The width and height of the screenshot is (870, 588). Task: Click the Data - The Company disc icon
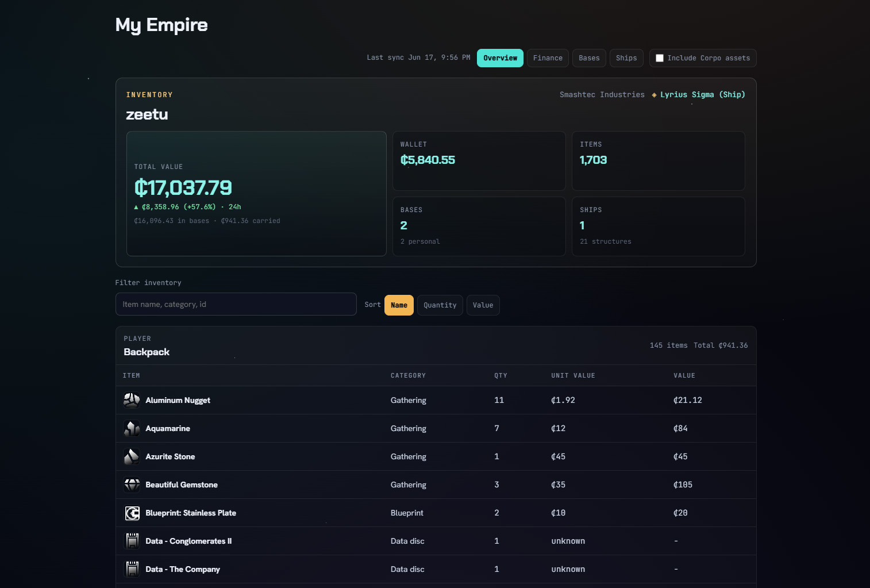tap(132, 569)
